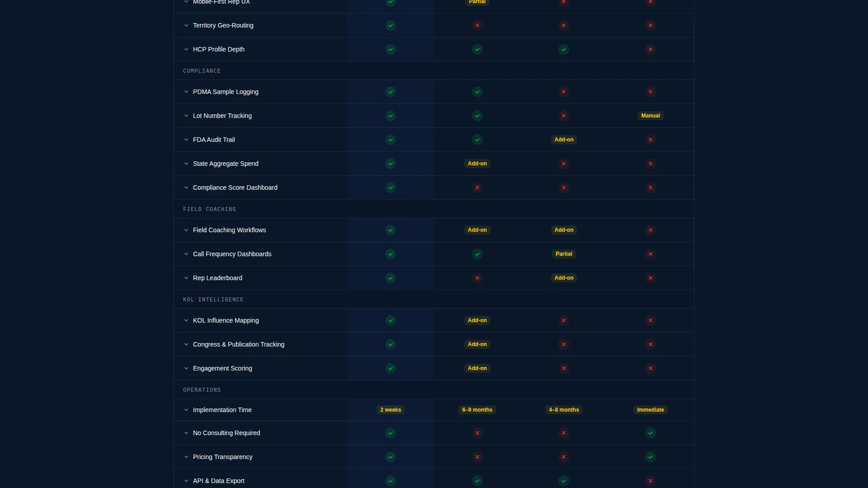Viewport: 868px width, 488px height.
Task: Click the No Consulting Required feature label
Action: pyautogui.click(x=226, y=433)
